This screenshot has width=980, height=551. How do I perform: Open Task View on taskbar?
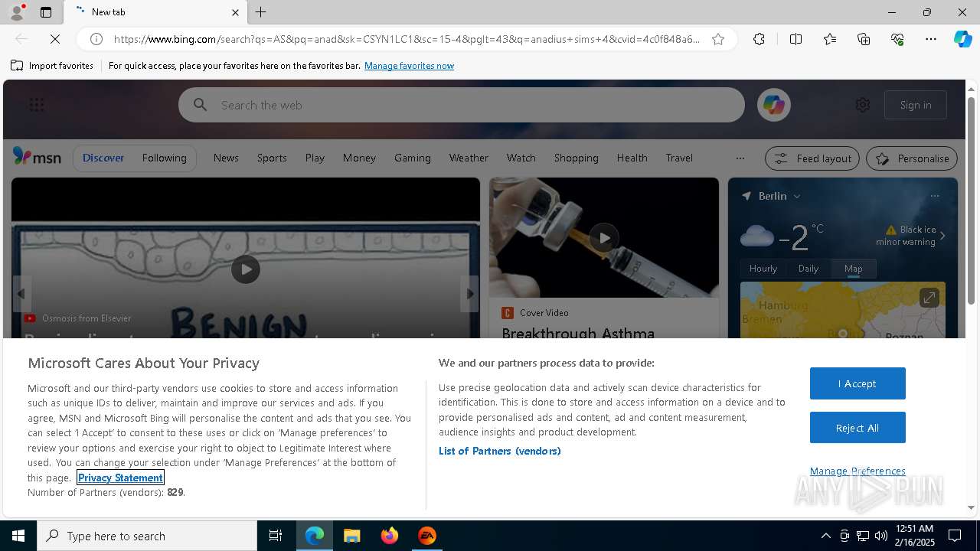point(276,536)
